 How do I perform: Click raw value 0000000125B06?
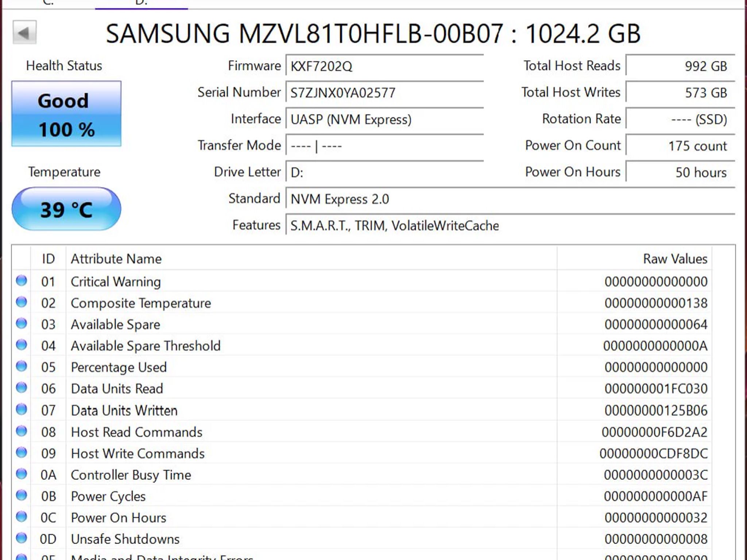pos(656,410)
